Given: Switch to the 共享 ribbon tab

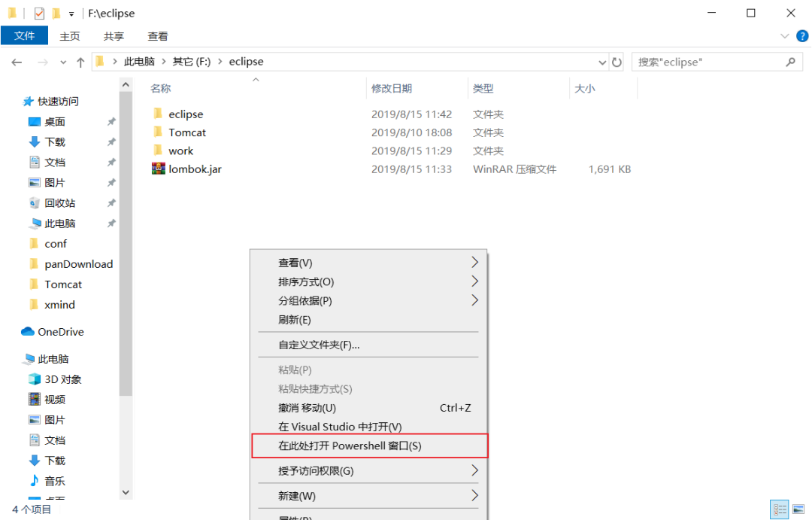Looking at the screenshot, I should (x=114, y=36).
